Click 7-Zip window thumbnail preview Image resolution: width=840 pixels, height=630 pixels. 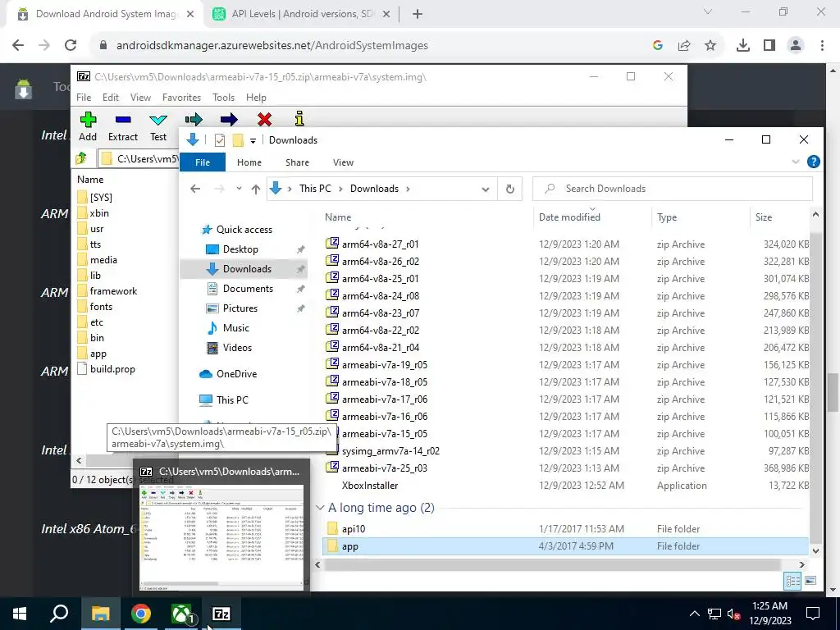click(x=221, y=536)
